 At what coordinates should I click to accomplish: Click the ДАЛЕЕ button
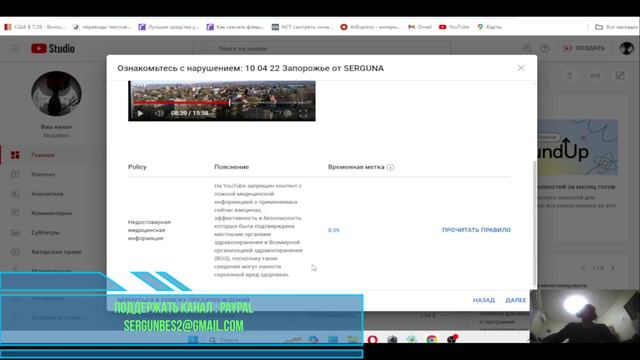pyautogui.click(x=516, y=300)
